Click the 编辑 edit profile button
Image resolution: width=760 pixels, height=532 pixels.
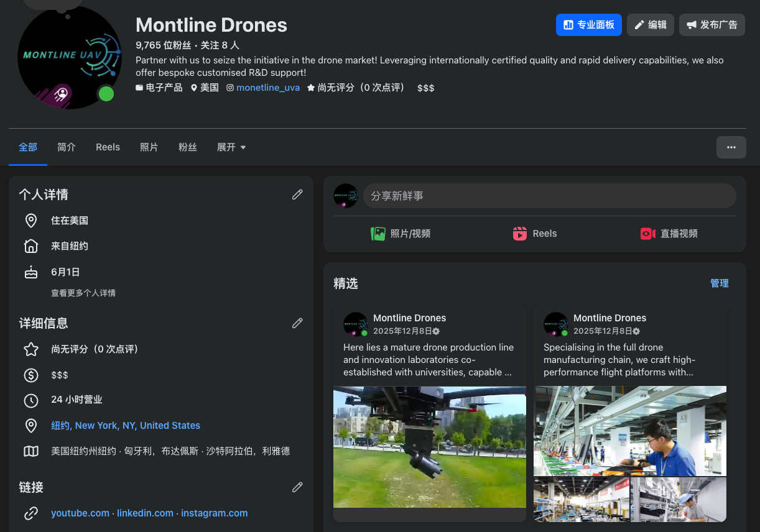[x=650, y=25]
